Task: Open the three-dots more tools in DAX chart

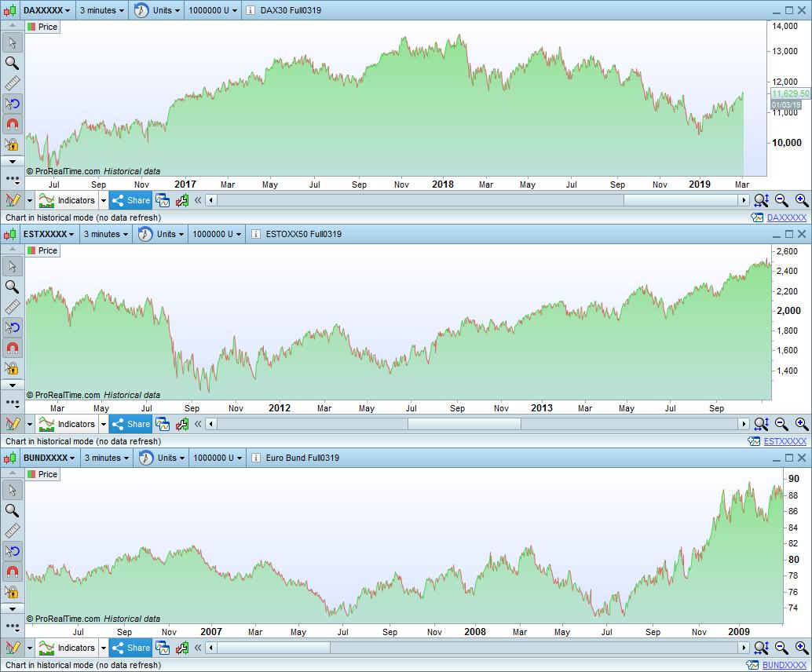Action: pos(13,179)
